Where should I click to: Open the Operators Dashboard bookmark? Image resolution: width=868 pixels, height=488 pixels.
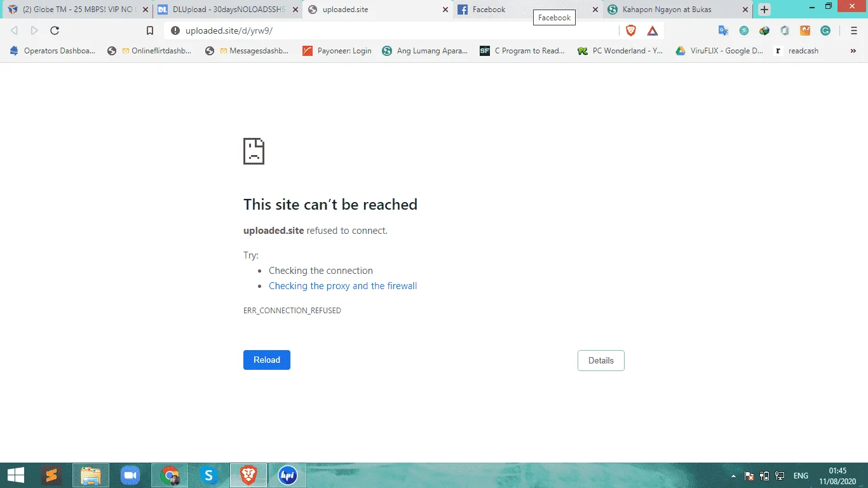(x=52, y=51)
